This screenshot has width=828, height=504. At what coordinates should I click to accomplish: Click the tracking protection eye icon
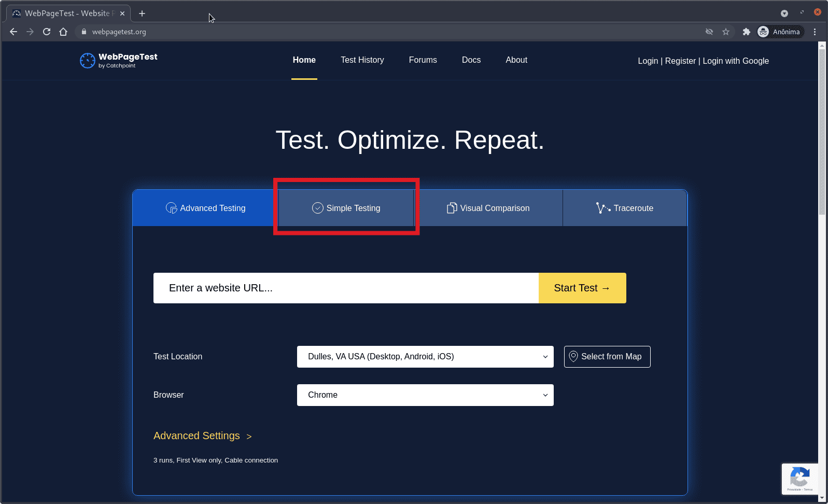(x=709, y=32)
